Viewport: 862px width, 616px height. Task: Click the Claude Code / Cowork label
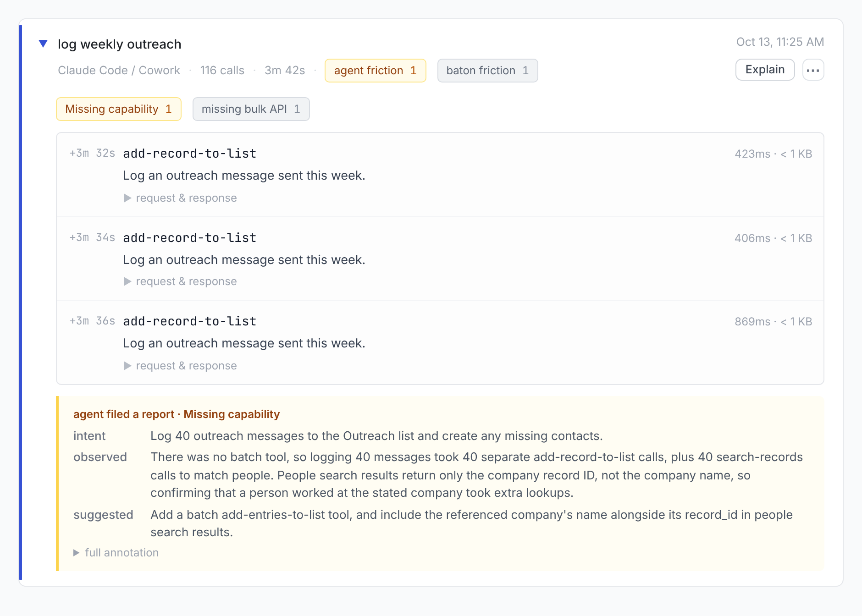coord(119,71)
